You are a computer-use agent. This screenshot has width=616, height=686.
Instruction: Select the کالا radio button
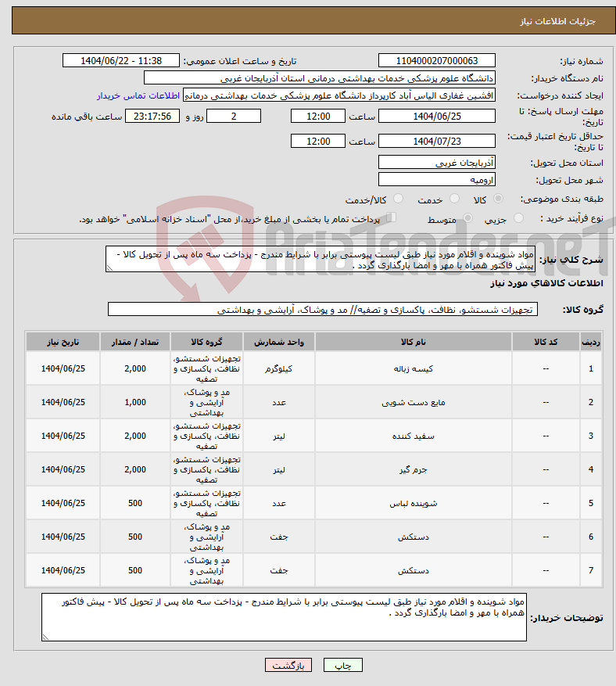point(498,199)
